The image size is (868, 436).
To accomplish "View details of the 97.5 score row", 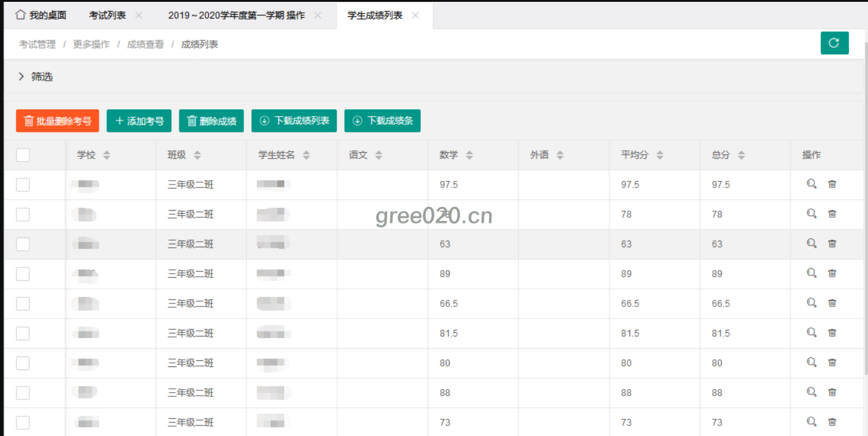I will 811,184.
